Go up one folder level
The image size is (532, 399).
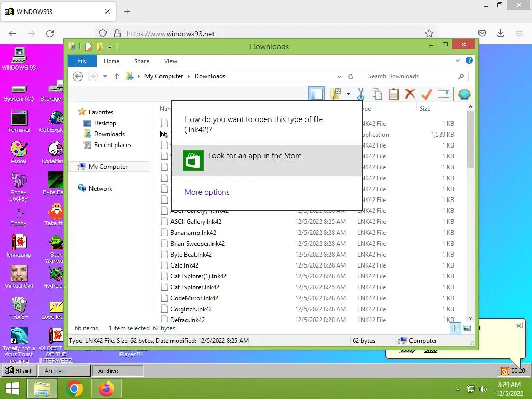(x=117, y=76)
